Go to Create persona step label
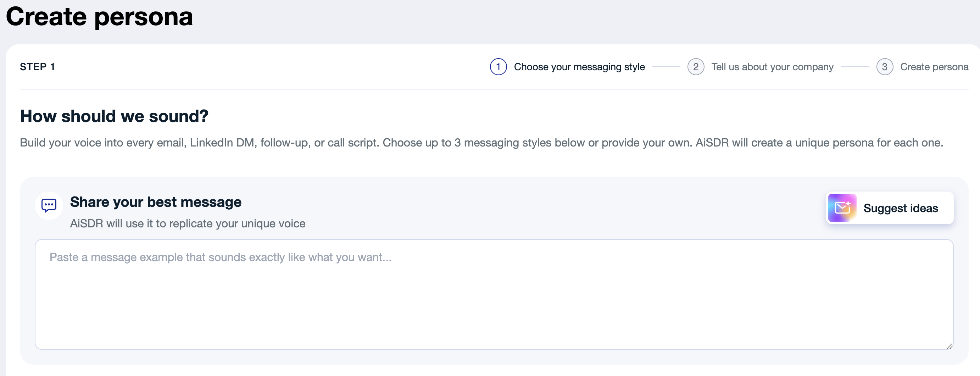980x376 pixels. 934,67
